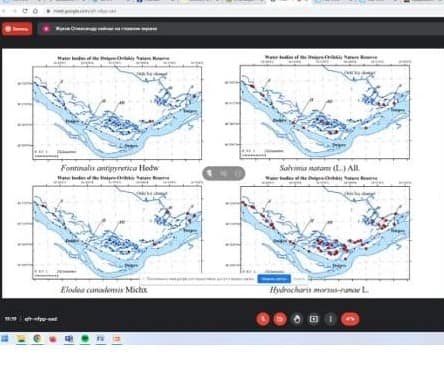Click the Hydrocharis morsus-ranae map thumbnail
Screen dimensions: 444x366
(x=325, y=233)
